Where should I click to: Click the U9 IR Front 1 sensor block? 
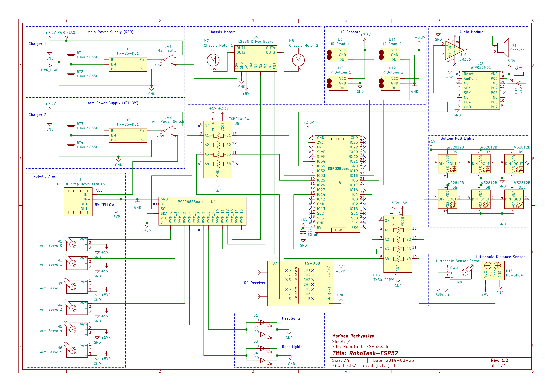337,55
